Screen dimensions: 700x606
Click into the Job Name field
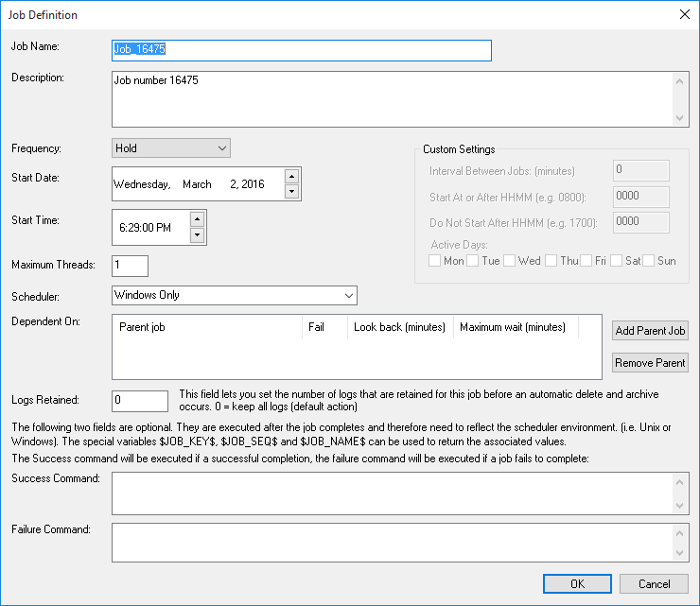coord(301,50)
